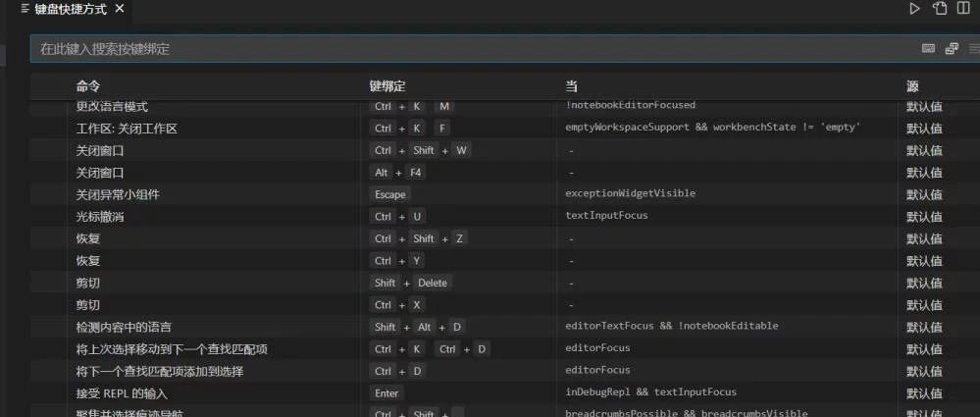Click the textInputFocus when expression for 光标撤消
Viewport: 980px width, 417px height.
tap(606, 215)
